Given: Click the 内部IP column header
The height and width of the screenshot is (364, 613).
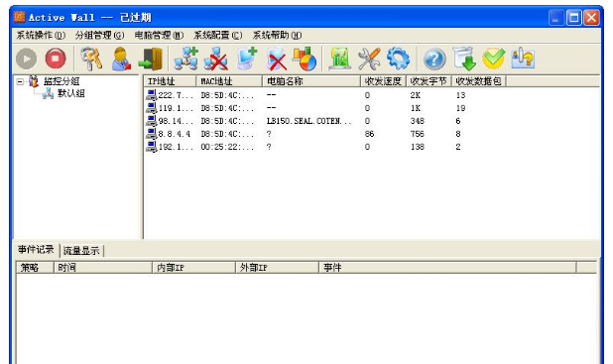Looking at the screenshot, I should pos(193,268).
